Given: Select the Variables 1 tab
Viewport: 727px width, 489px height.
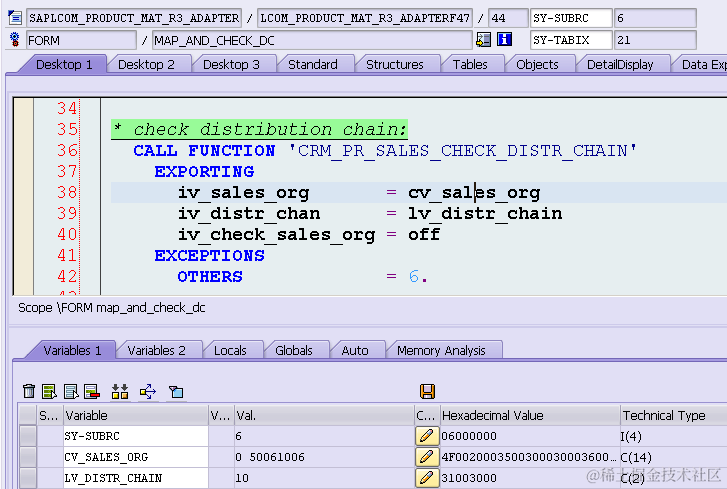Looking at the screenshot, I should tap(72, 350).
